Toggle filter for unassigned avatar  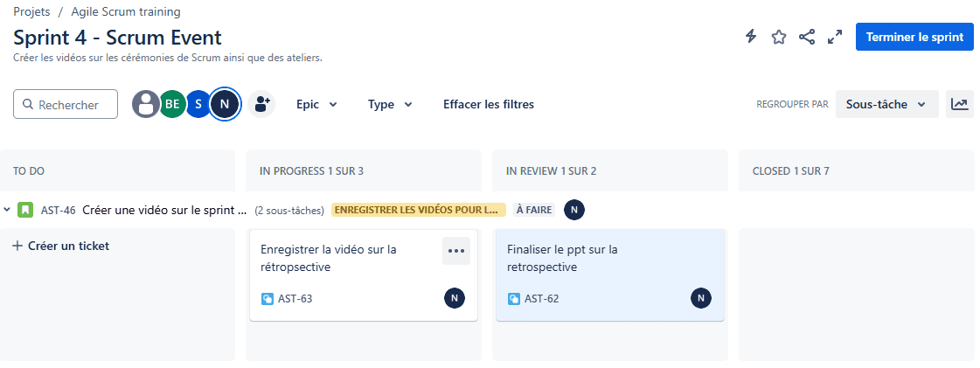pyautogui.click(x=146, y=104)
